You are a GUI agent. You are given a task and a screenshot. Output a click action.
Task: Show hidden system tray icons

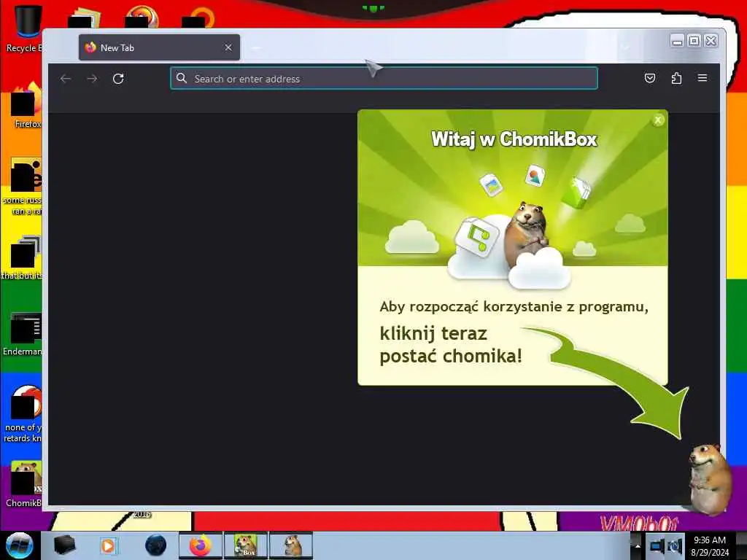click(638, 545)
